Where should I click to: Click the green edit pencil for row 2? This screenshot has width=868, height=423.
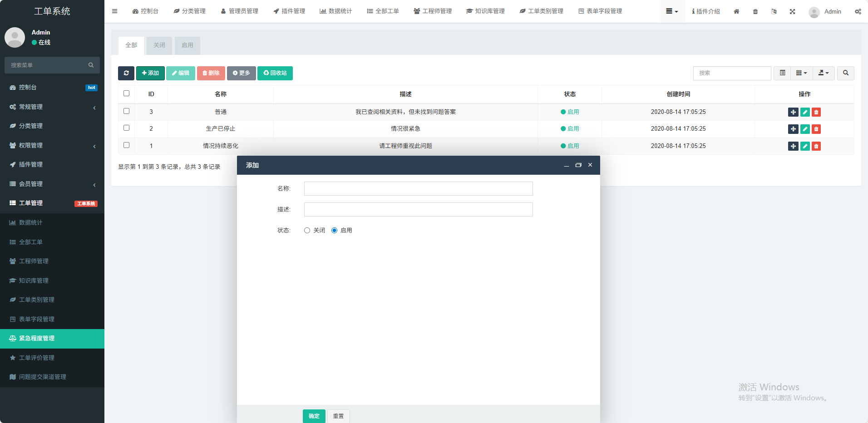(805, 129)
